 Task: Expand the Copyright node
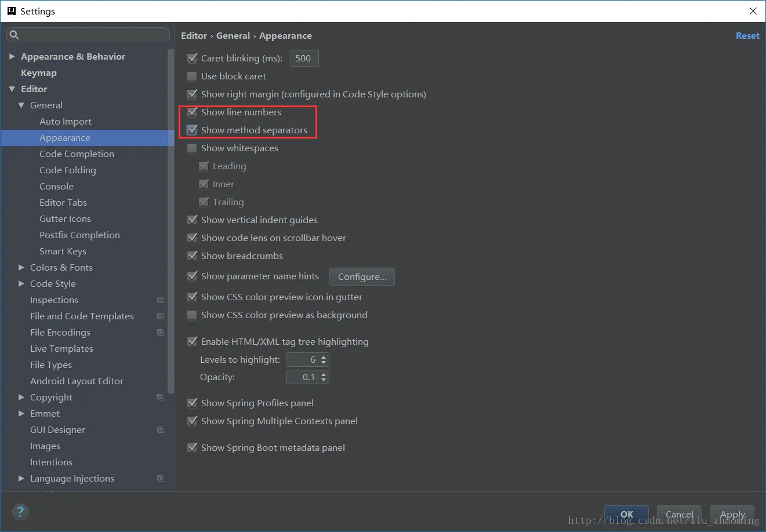tap(21, 397)
